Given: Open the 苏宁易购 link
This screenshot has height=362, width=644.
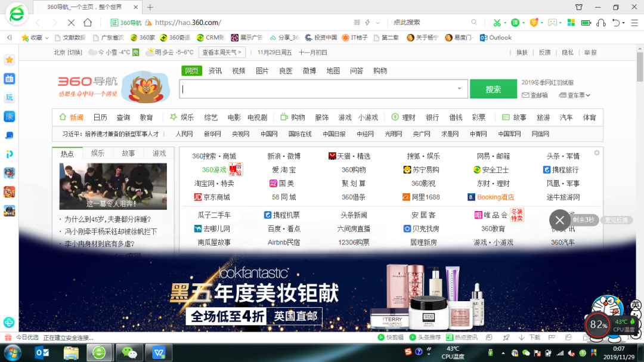Looking at the screenshot, I should coord(422,170).
